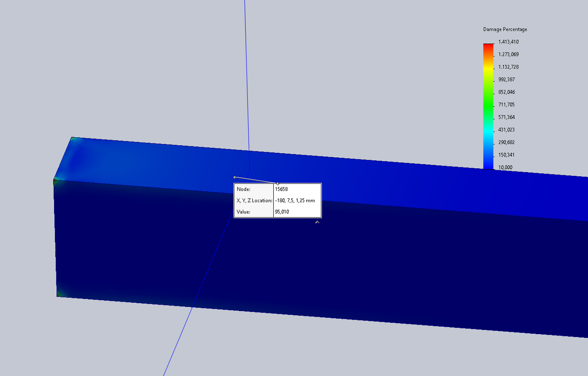Click the legend value 571,364

507,117
